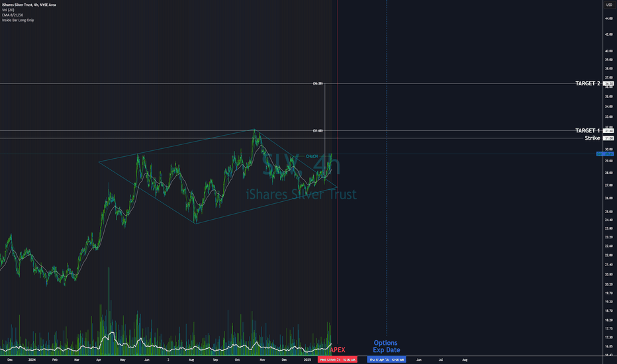Click the CHoCH label on the chart
Image resolution: width=617 pixels, height=364 pixels.
(312, 156)
